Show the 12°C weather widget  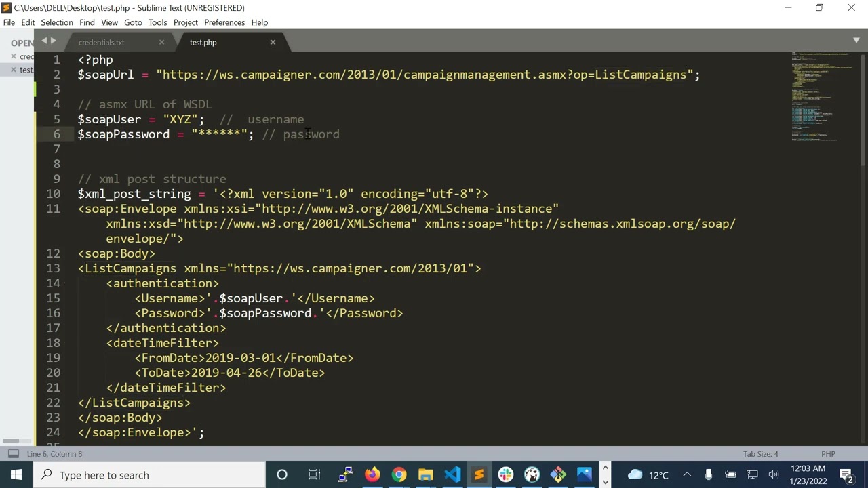[x=648, y=474]
